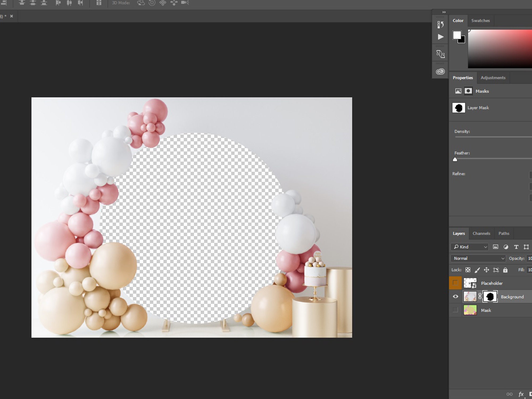532x399 pixels.
Task: Switch to the Channels tab
Action: (x=481, y=233)
